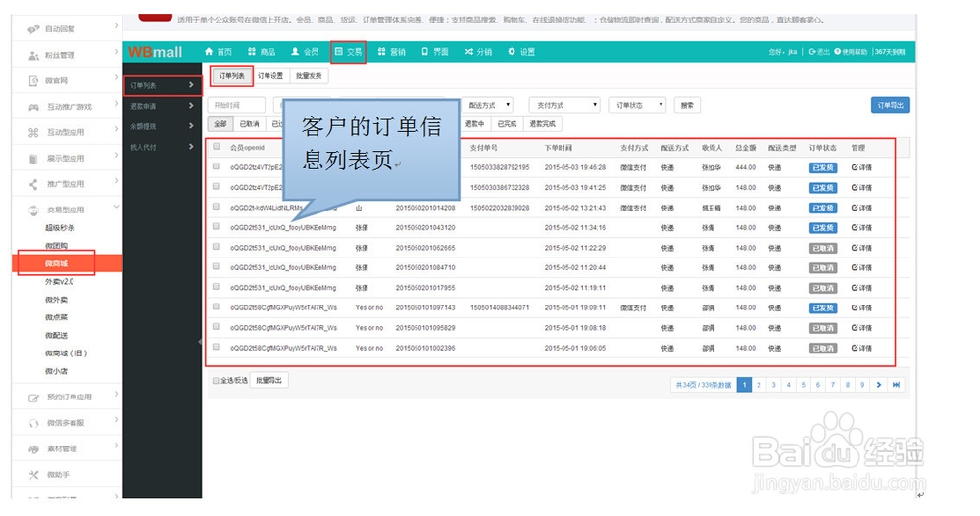This screenshot has width=980, height=516.
Task: Collapse the 交易型应用 section chevron
Action: pyautogui.click(x=117, y=207)
